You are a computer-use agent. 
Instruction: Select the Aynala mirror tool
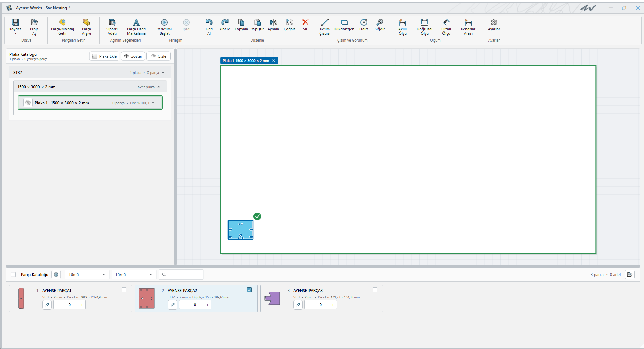click(273, 25)
